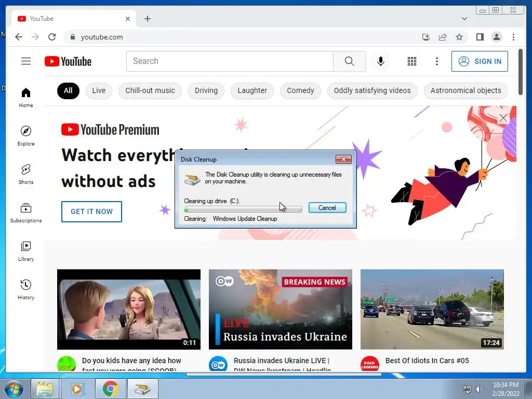
Task: Select the Laughter filter chip
Action: [x=252, y=90]
